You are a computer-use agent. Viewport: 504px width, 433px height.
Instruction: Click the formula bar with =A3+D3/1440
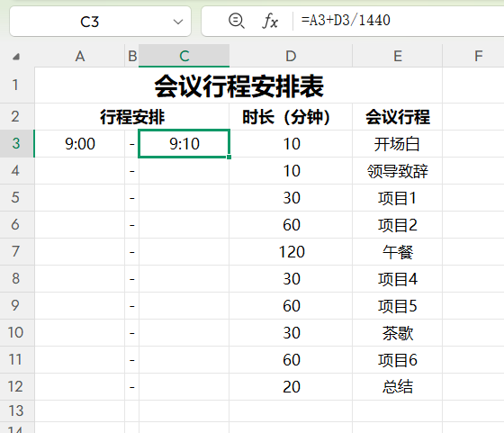[x=399, y=21]
